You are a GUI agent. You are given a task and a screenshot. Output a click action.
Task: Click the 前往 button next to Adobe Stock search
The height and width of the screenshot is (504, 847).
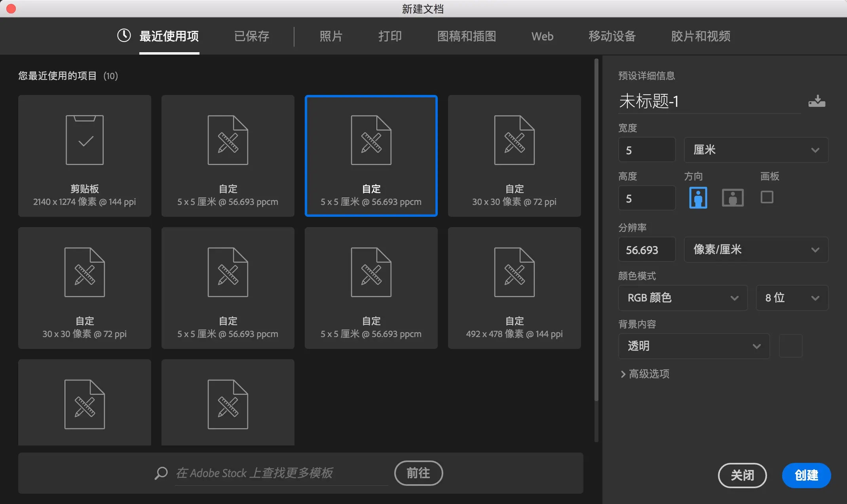418,473
